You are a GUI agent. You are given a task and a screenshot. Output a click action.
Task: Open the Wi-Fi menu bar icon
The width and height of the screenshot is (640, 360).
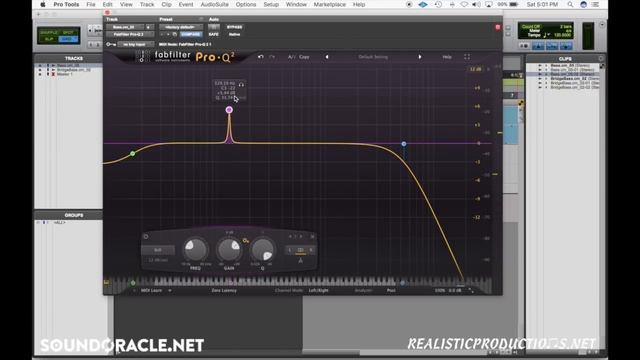point(464,4)
